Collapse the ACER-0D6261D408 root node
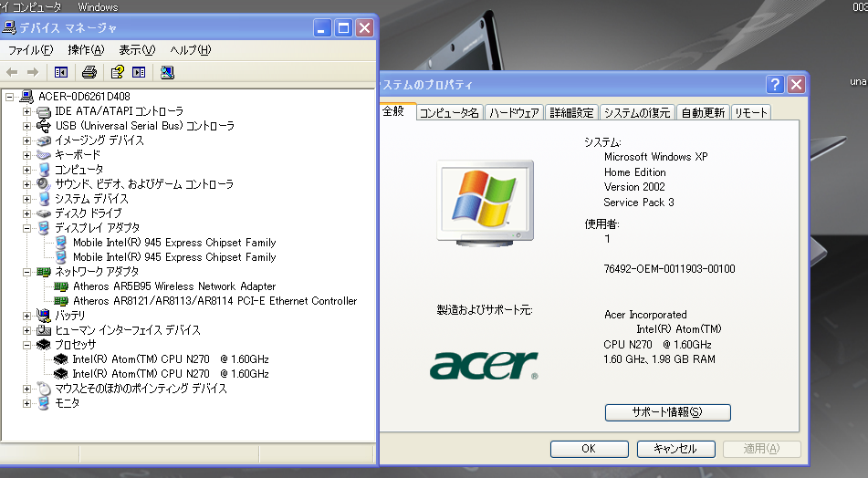 9,97
